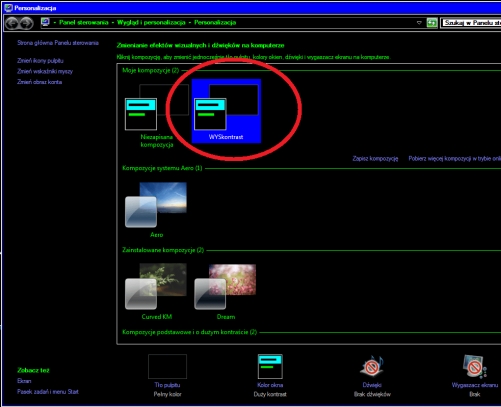
Task: Click the computer icon in address bar
Action: click(x=45, y=22)
